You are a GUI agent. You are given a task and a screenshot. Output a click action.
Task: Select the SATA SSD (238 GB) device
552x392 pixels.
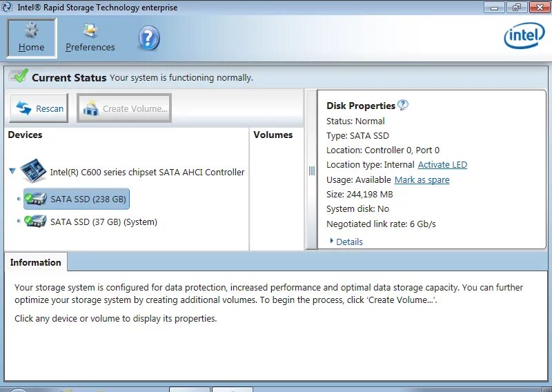click(x=77, y=199)
